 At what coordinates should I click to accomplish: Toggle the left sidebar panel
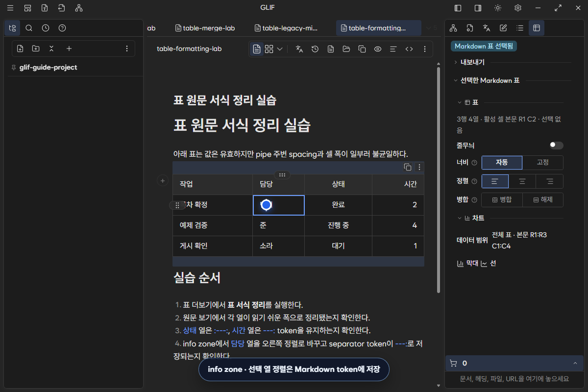[x=458, y=8]
